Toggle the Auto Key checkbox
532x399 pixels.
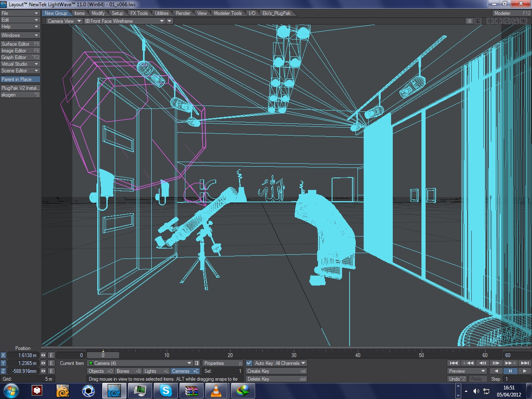click(x=249, y=363)
